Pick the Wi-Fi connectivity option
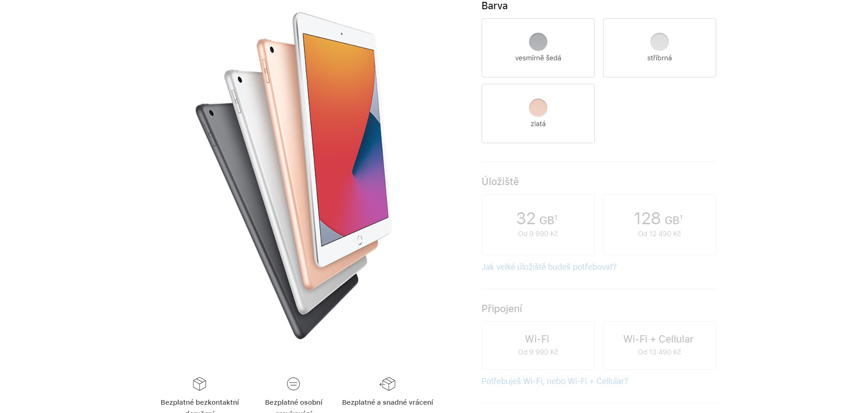This screenshot has width=868, height=413. [x=538, y=345]
